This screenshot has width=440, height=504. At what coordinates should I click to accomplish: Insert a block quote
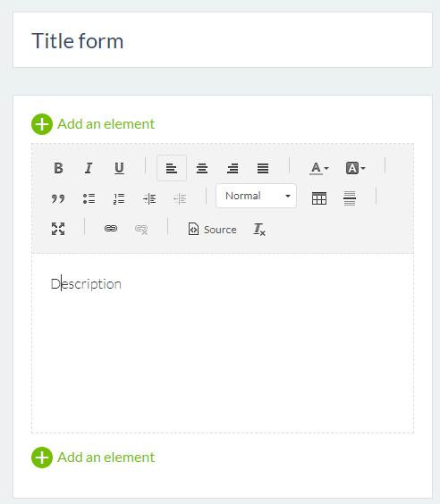pyautogui.click(x=58, y=198)
